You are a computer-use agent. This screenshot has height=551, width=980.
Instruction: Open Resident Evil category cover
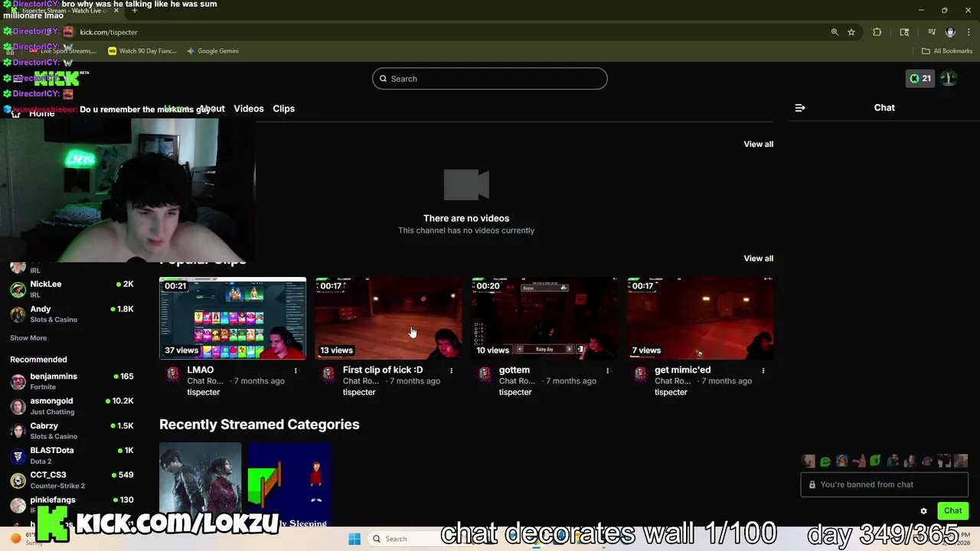tap(201, 484)
